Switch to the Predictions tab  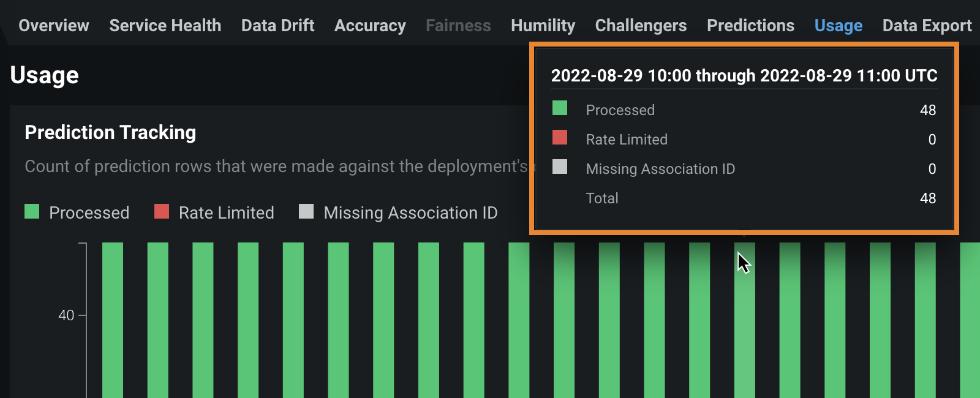tap(750, 26)
